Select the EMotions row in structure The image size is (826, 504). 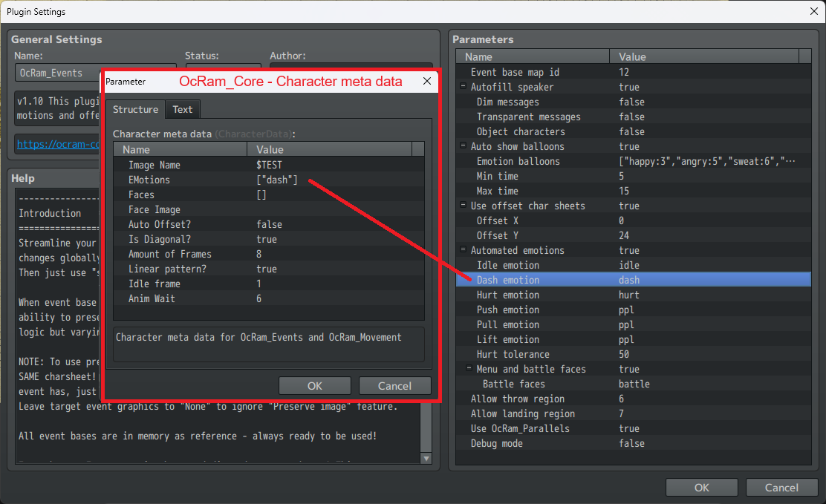[x=269, y=180]
